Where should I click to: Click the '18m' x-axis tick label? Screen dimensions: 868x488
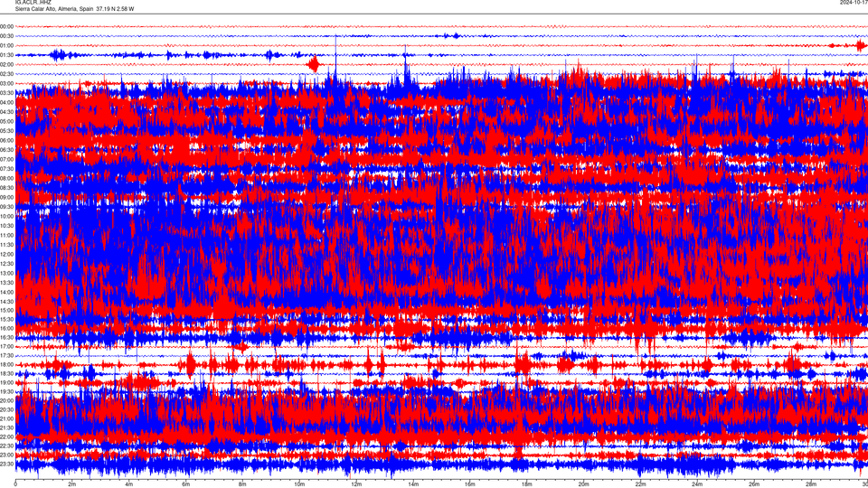[526, 484]
